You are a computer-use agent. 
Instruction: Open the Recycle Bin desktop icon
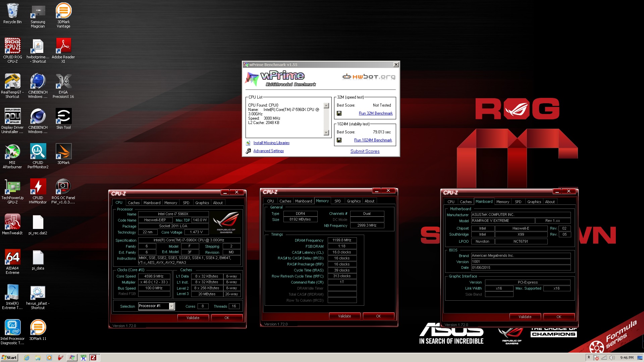[12, 13]
